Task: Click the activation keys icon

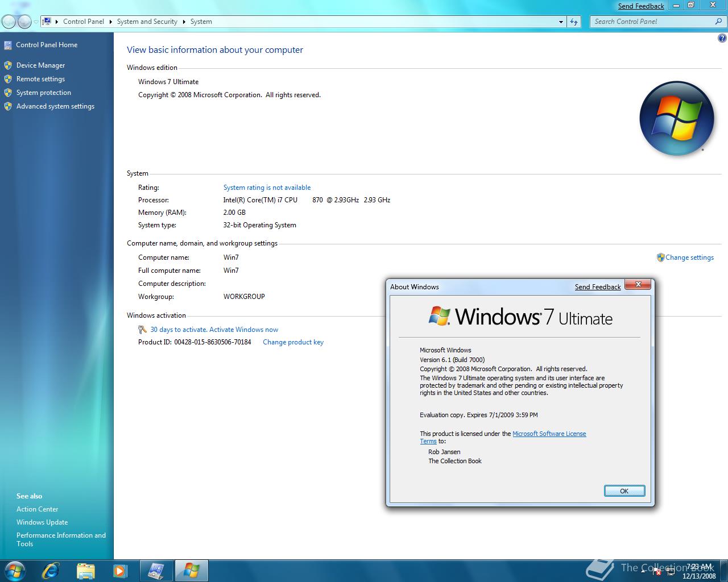Action: tap(143, 330)
